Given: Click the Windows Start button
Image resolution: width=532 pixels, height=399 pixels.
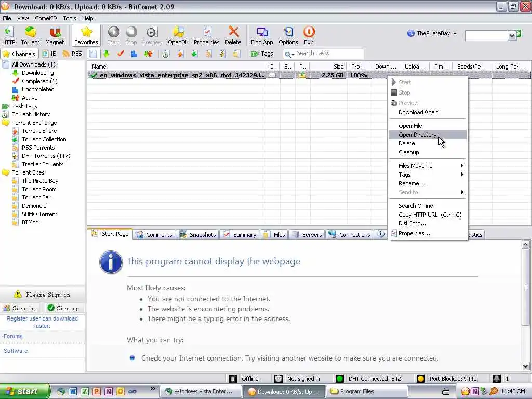Looking at the screenshot, I should 24,392.
